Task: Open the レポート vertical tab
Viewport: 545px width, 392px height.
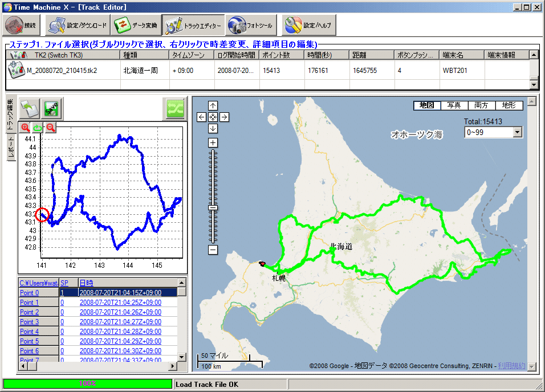Action: [x=11, y=148]
